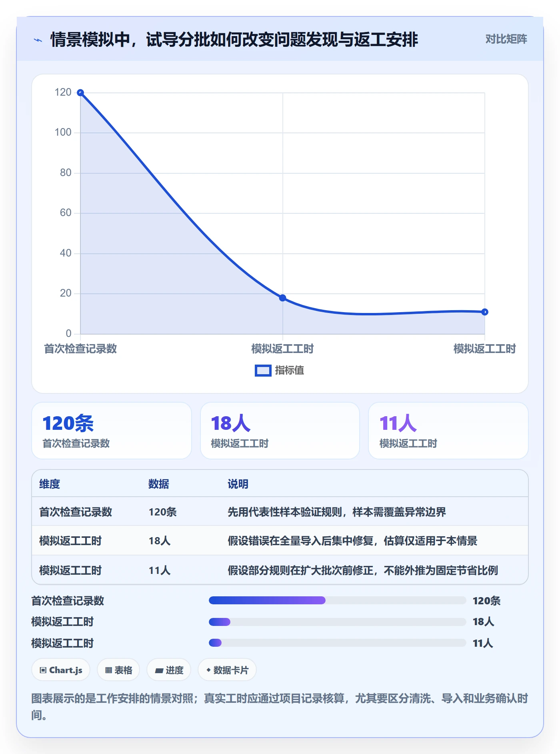Click the 数据 table column header
The image size is (560, 754).
click(159, 484)
